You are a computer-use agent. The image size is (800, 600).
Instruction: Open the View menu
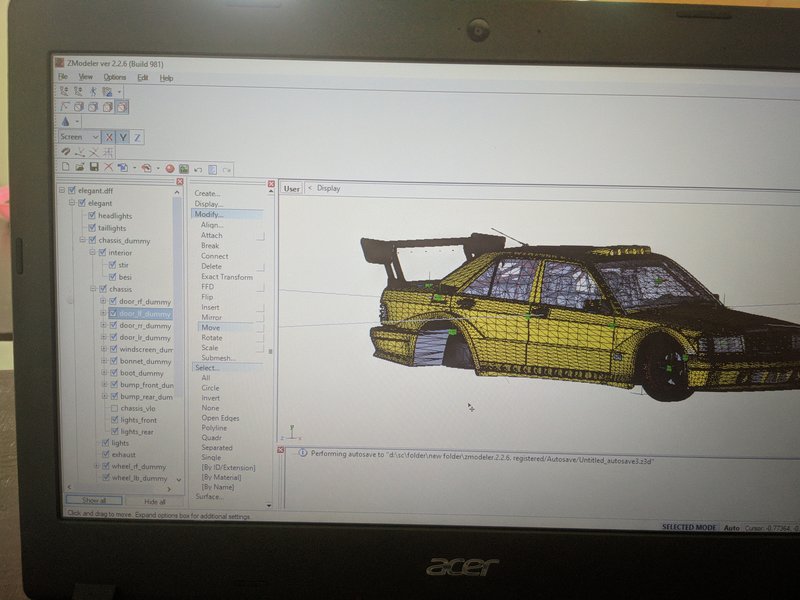point(85,77)
